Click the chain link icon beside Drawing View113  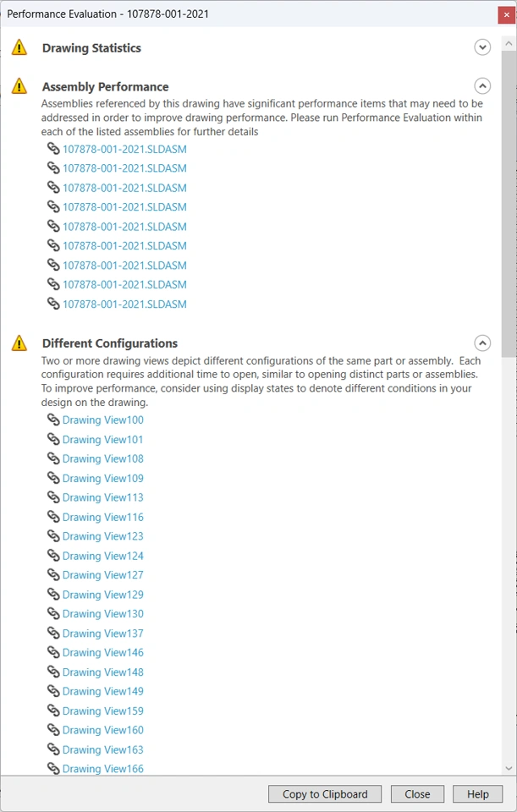click(x=54, y=497)
